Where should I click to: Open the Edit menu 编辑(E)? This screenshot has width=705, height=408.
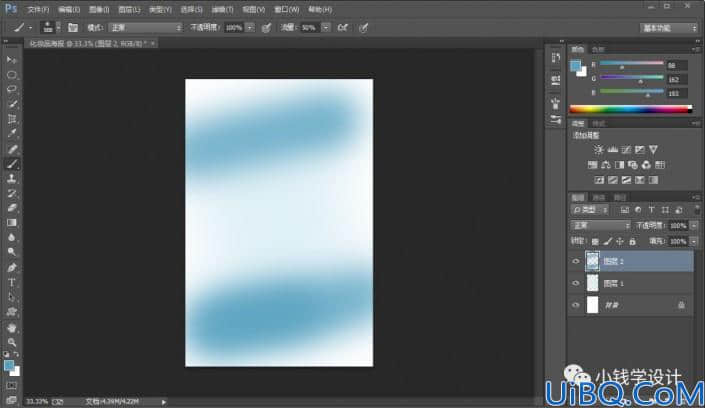[69, 9]
